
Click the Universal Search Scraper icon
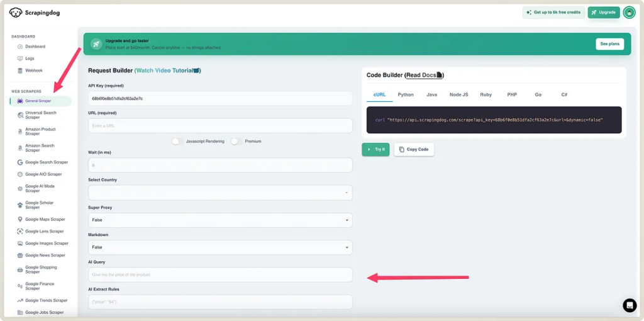click(x=20, y=115)
